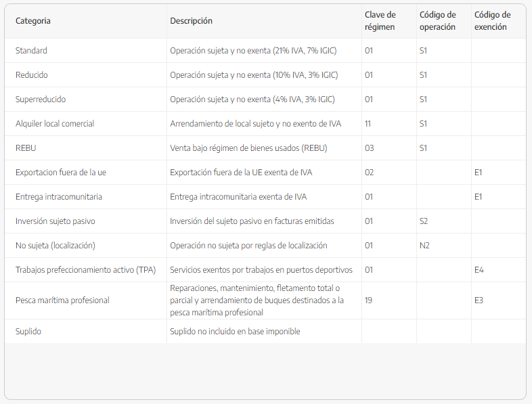Select the No sujeta (localización) row
532x404 pixels.
pyautogui.click(x=56, y=246)
